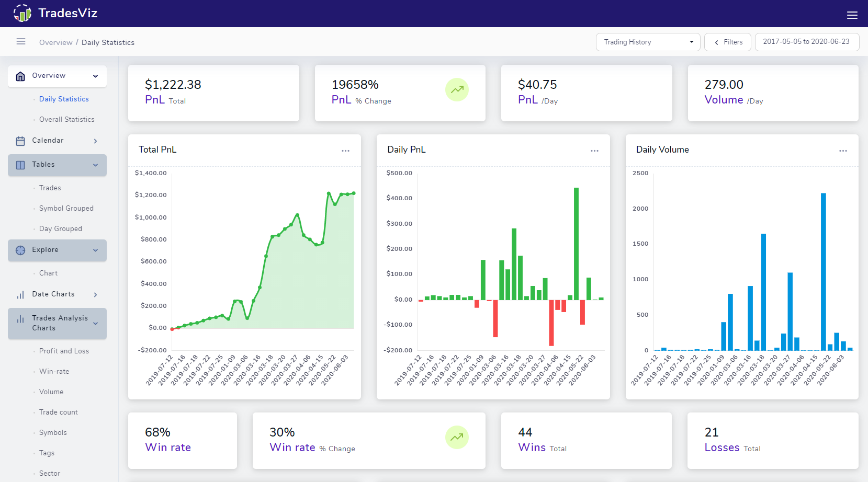The height and width of the screenshot is (482, 868).
Task: Expand the Calendar section arrow
Action: point(95,141)
